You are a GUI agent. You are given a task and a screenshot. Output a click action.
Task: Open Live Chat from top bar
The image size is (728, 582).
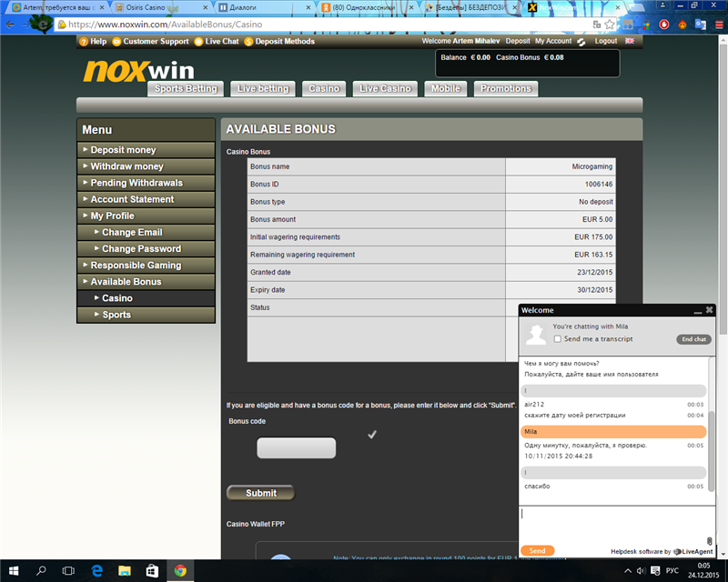click(221, 41)
